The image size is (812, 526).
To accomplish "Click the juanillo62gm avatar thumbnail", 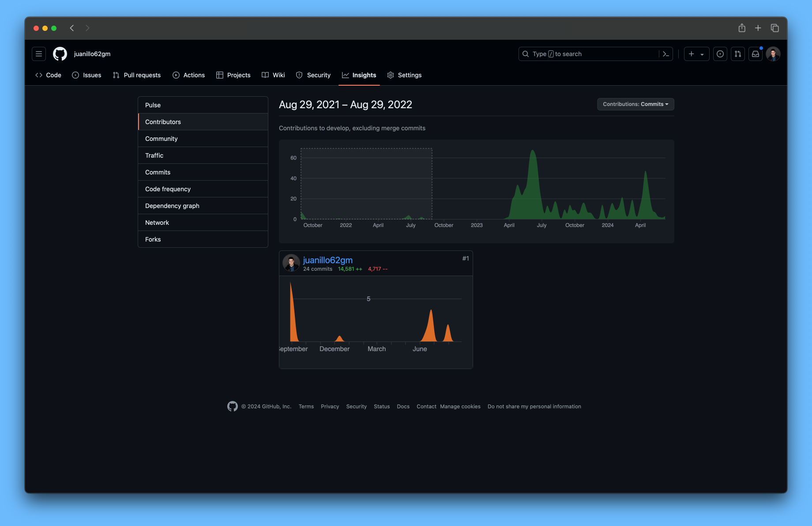I will click(x=291, y=263).
